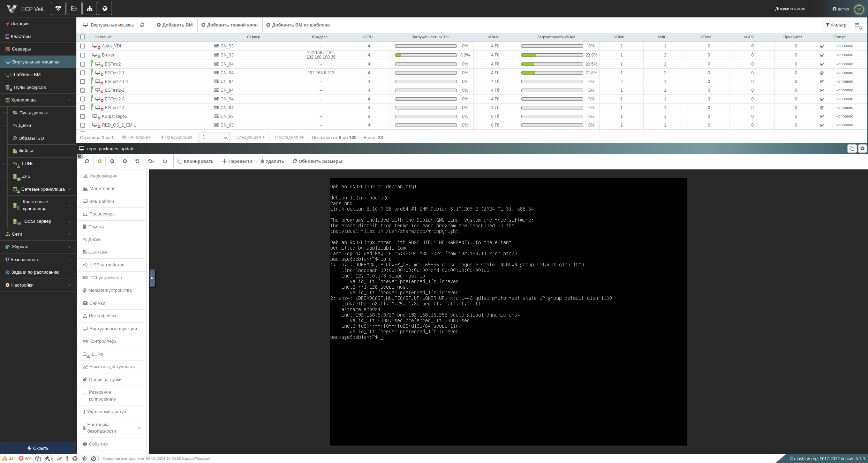Click the hierarchy tree icon in header
The height and width of the screenshot is (463, 868).
(x=90, y=8)
